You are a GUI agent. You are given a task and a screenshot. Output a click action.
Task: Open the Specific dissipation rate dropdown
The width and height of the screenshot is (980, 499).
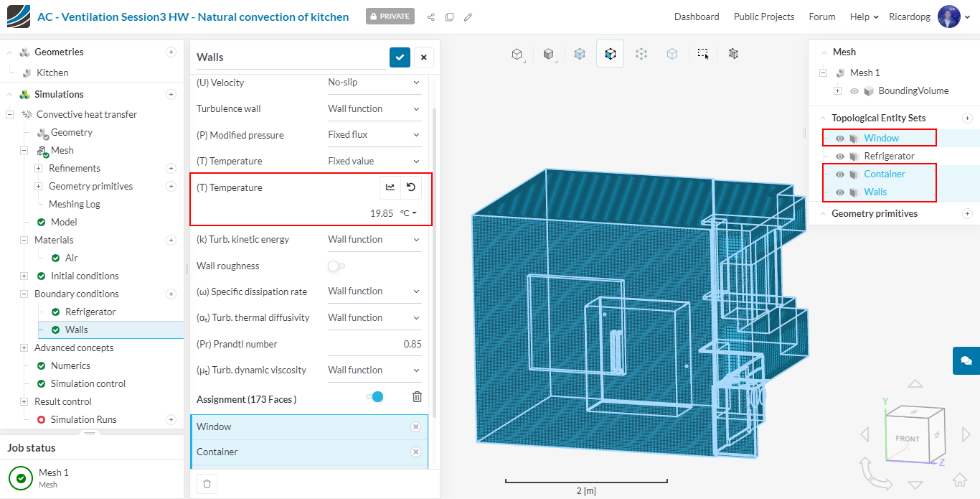[x=374, y=292]
